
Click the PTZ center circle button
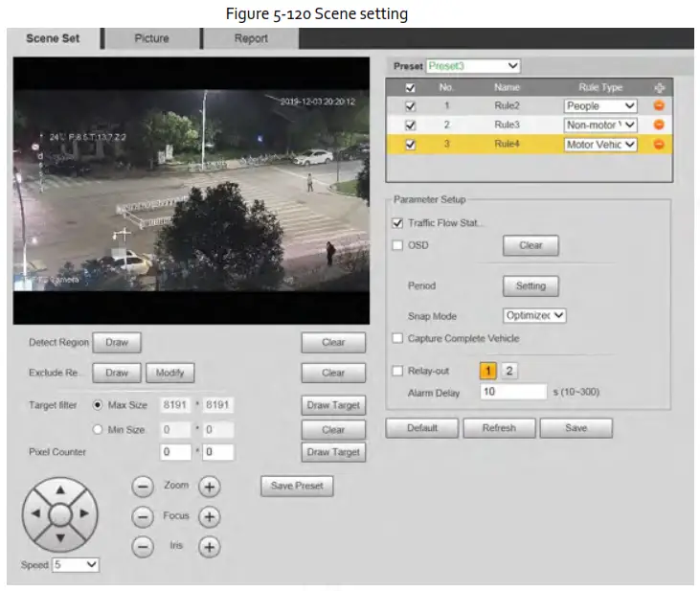60,514
